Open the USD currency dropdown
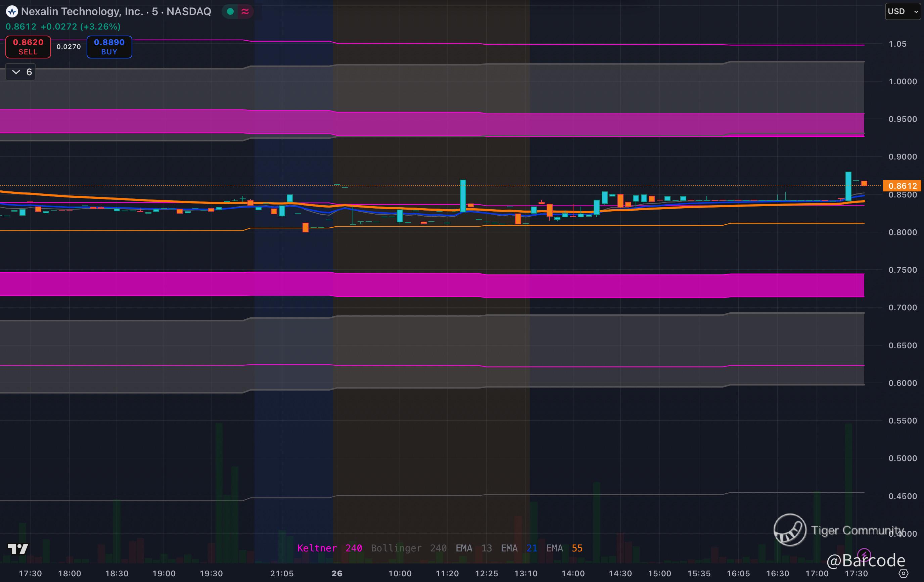This screenshot has height=582, width=924. pos(903,11)
